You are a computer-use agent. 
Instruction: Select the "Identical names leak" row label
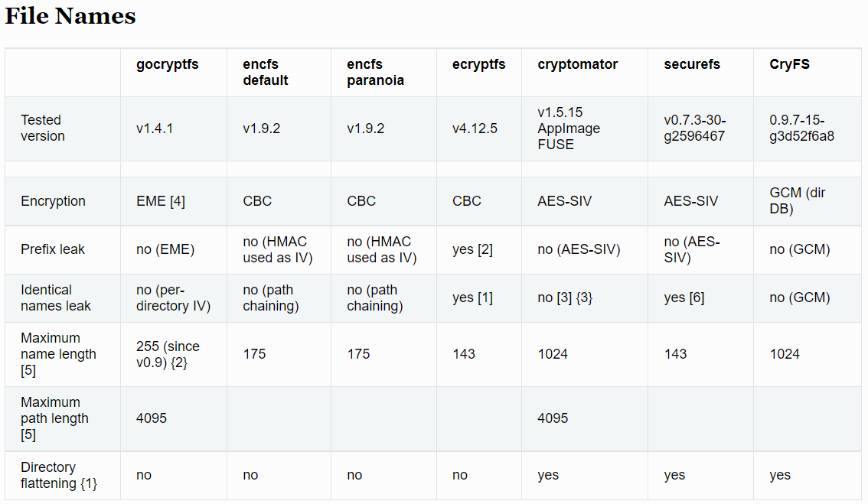(x=56, y=298)
